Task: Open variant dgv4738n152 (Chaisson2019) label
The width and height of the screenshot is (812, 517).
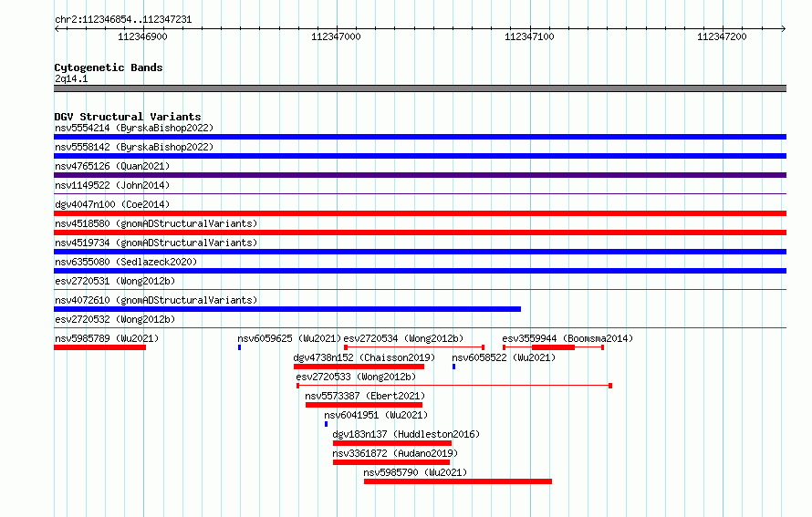Action: 364,357
